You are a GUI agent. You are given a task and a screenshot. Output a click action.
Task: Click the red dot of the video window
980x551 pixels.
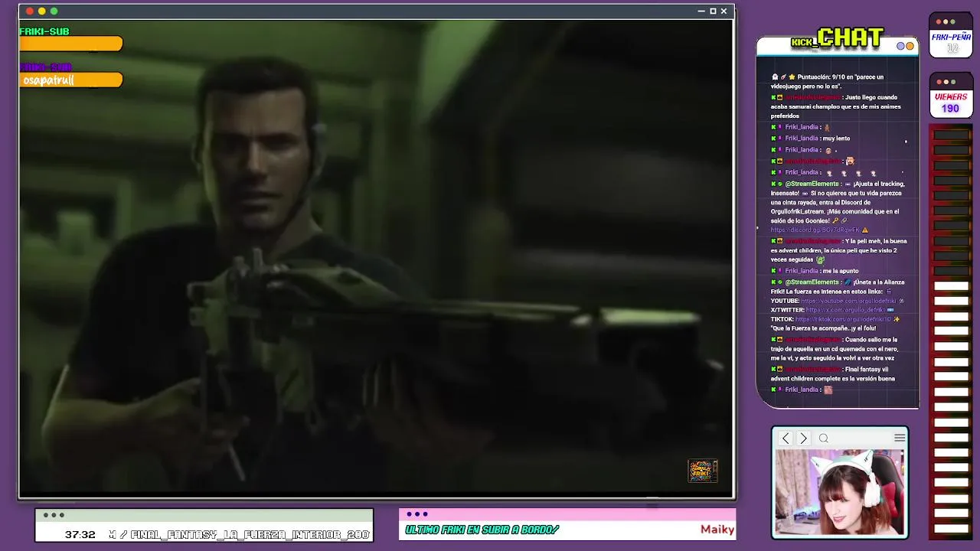30,11
